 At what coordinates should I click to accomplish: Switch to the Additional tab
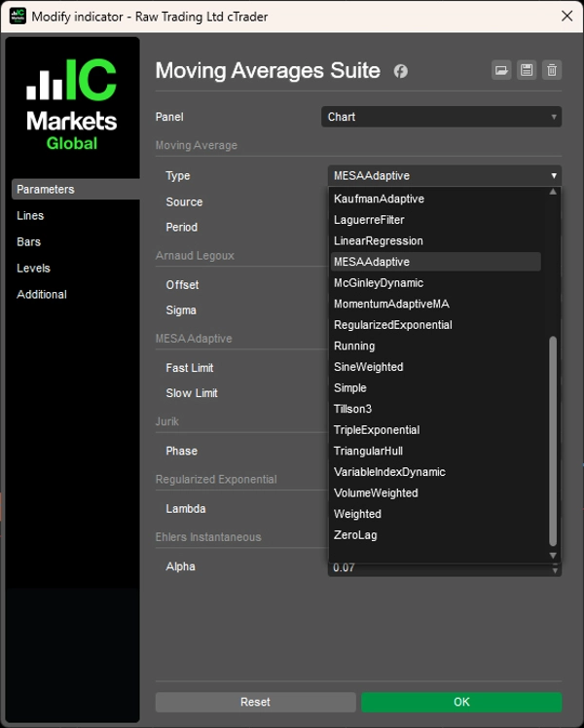[42, 294]
